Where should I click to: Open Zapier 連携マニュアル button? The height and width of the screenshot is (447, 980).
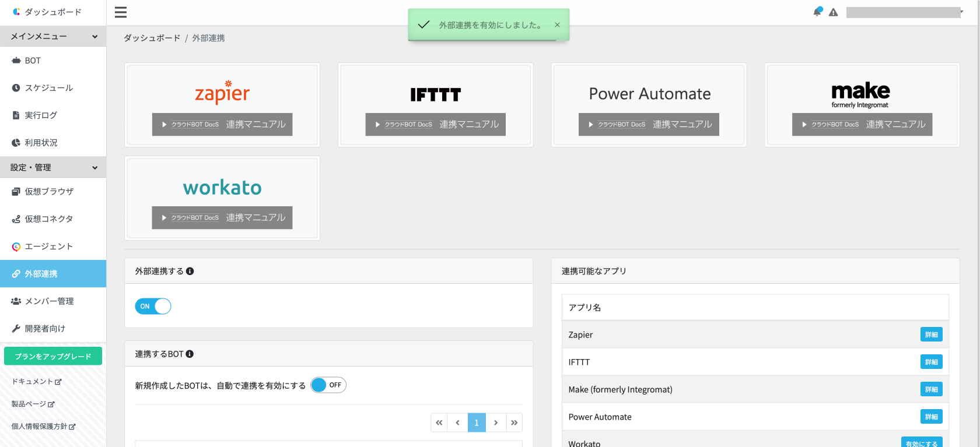[222, 124]
